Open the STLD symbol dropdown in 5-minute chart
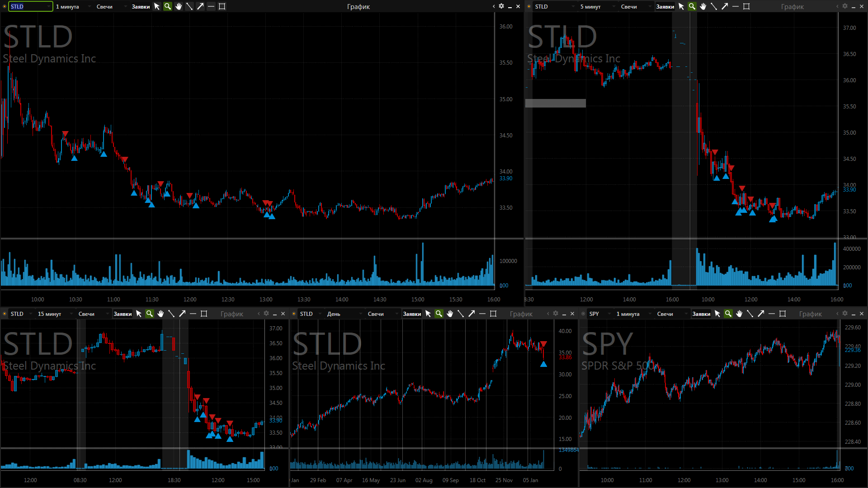Viewport: 868px width, 488px height. coord(555,6)
